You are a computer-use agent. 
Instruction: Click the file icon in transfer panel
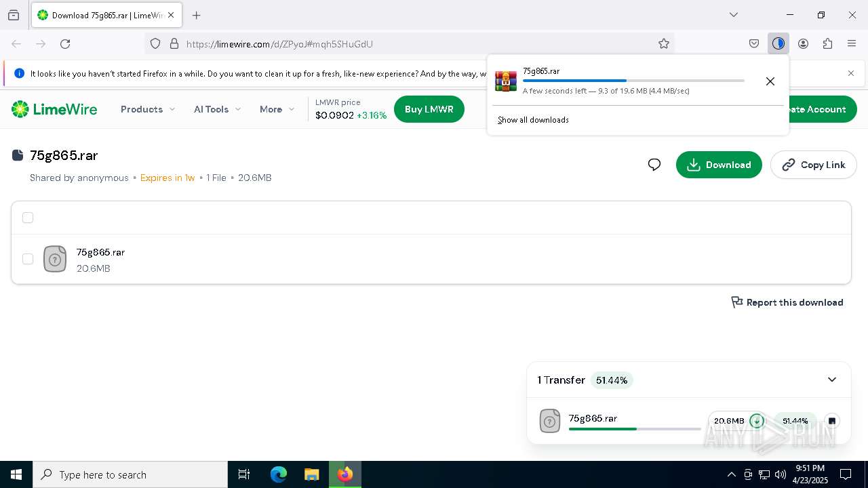(x=550, y=421)
